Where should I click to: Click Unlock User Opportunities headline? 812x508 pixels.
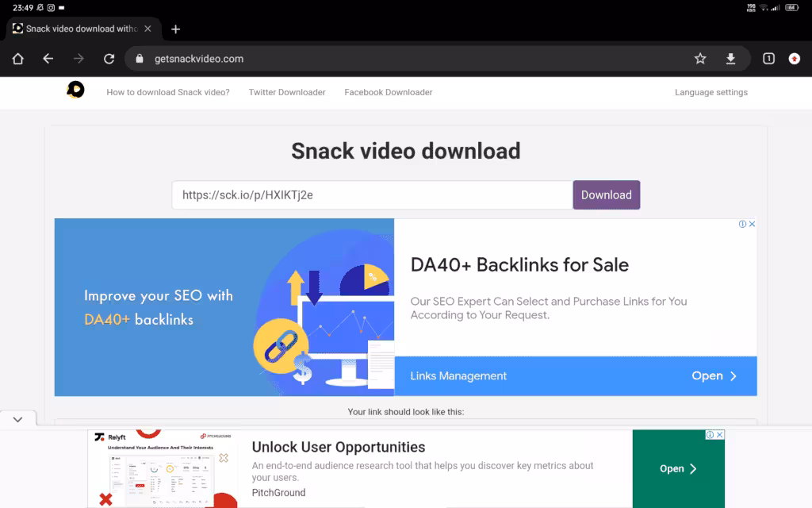point(338,447)
